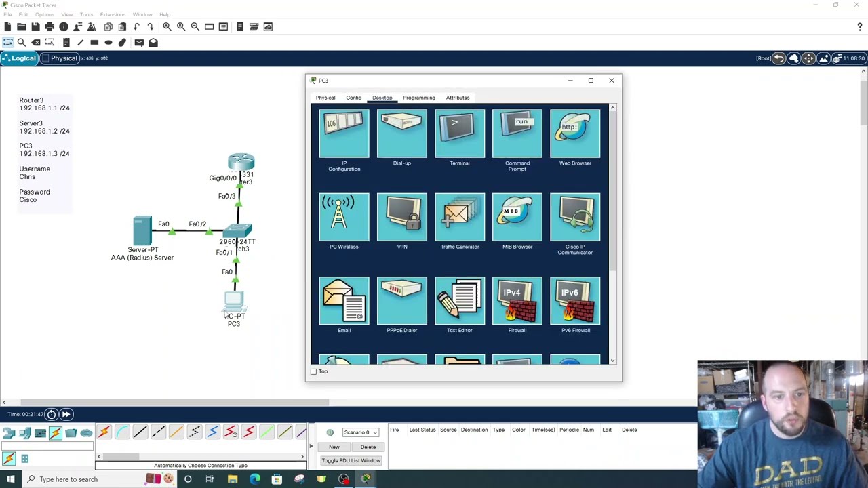Switch to Physical workspace view
Viewport: 868px width, 488px height.
click(x=60, y=58)
